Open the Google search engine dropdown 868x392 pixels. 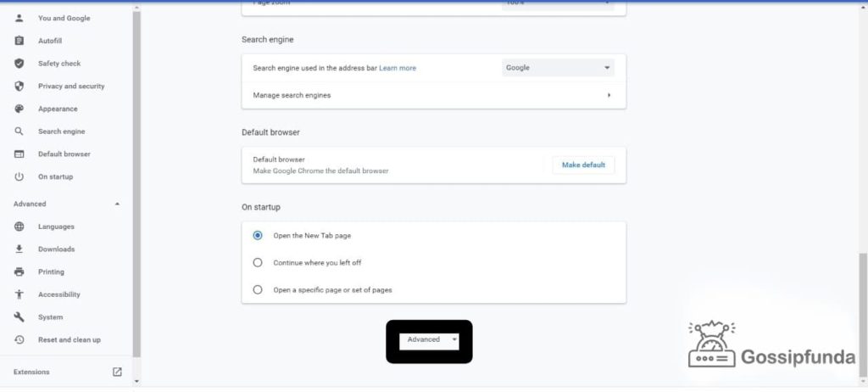point(558,68)
